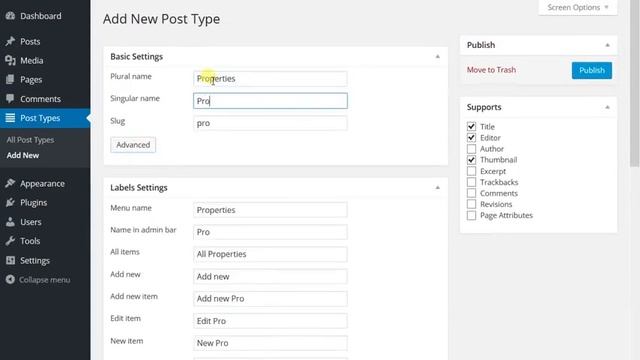Open Tools menu in sidebar
Screen dimensions: 640x360
tap(30, 241)
